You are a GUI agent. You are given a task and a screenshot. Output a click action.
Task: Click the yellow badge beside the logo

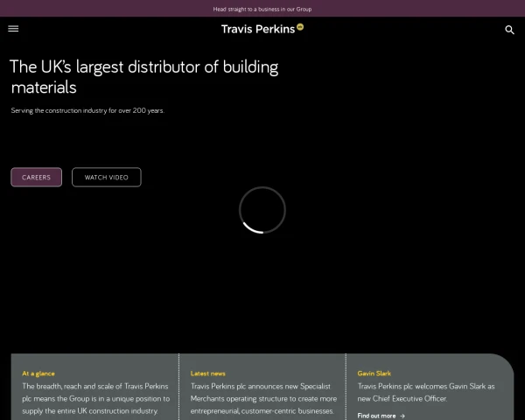[300, 27]
